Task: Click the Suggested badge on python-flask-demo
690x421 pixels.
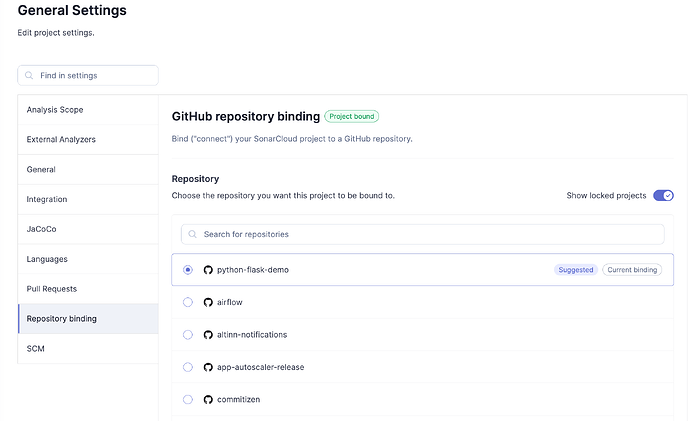Action: 576,270
